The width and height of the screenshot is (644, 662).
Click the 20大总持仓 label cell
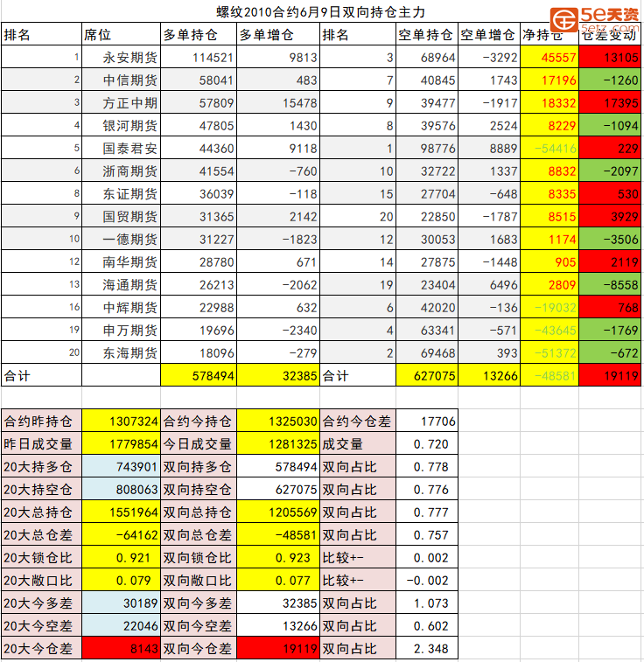click(x=41, y=512)
